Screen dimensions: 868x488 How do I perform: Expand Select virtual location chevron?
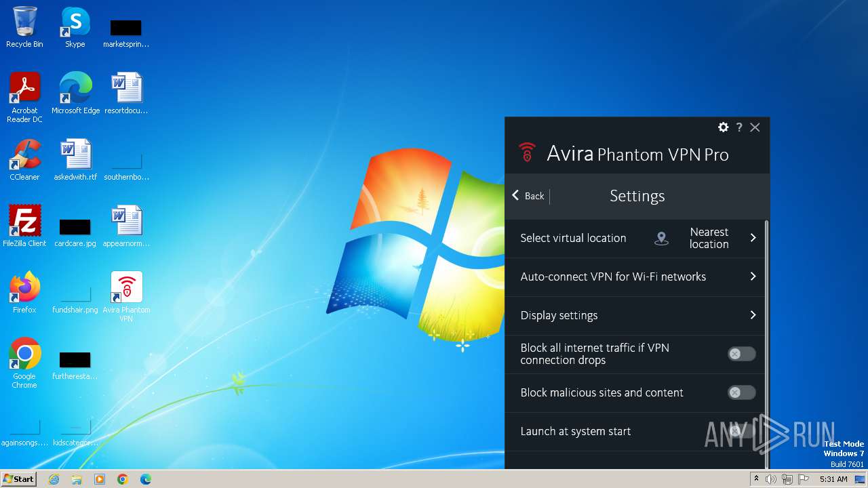click(753, 238)
